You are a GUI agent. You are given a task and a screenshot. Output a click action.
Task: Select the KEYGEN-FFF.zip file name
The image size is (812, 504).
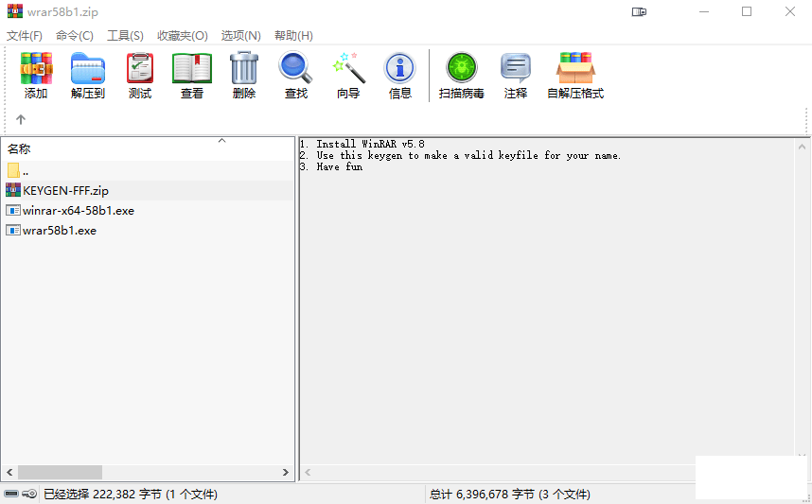pyautogui.click(x=65, y=190)
